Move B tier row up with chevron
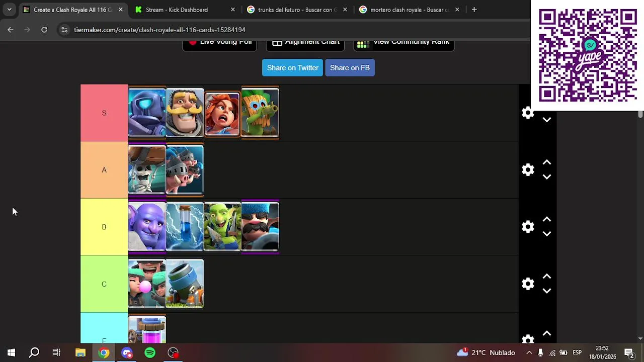Image resolution: width=644 pixels, height=362 pixels. (x=547, y=220)
